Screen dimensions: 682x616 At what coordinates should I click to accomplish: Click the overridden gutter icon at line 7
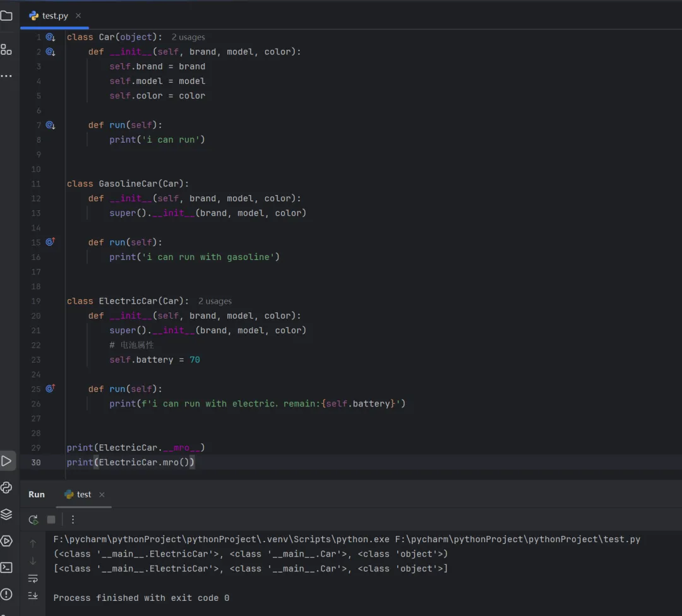[51, 125]
